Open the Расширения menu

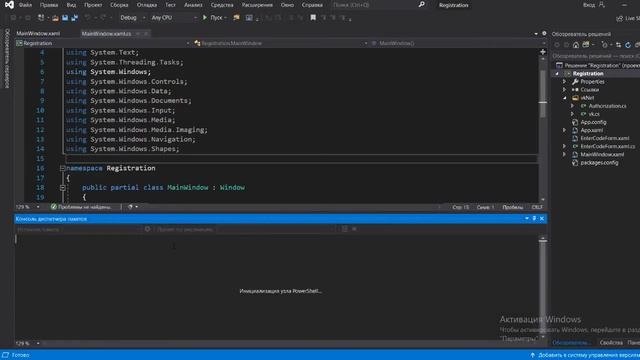(x=257, y=5)
